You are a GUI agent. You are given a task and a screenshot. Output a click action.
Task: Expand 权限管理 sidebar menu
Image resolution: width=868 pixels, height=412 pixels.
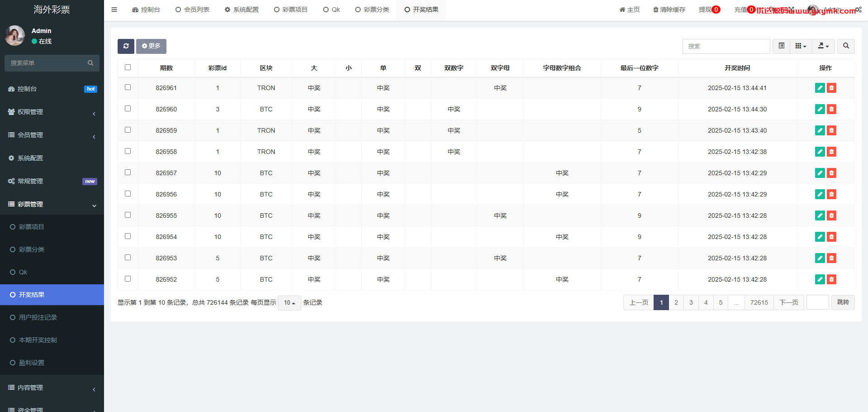(x=52, y=112)
